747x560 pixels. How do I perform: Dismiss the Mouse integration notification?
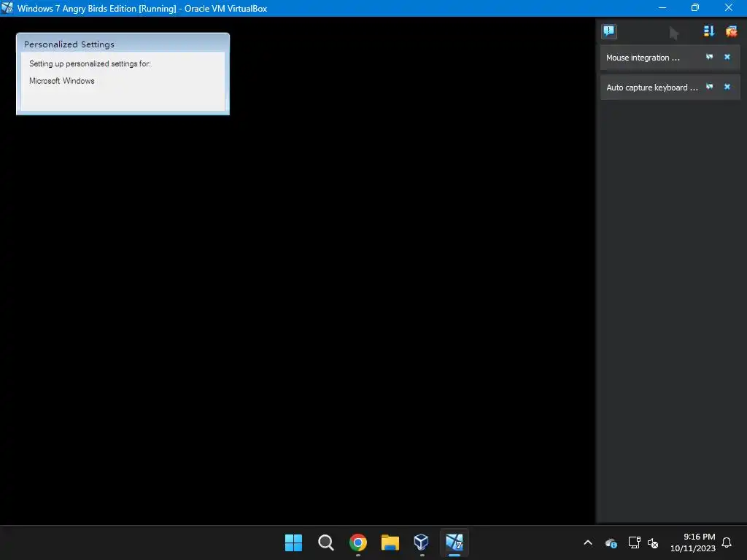(x=727, y=57)
